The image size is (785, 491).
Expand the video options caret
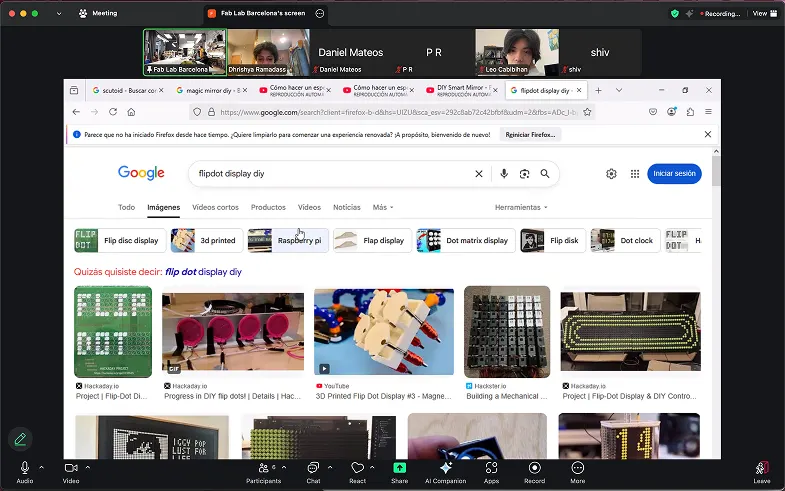click(88, 467)
